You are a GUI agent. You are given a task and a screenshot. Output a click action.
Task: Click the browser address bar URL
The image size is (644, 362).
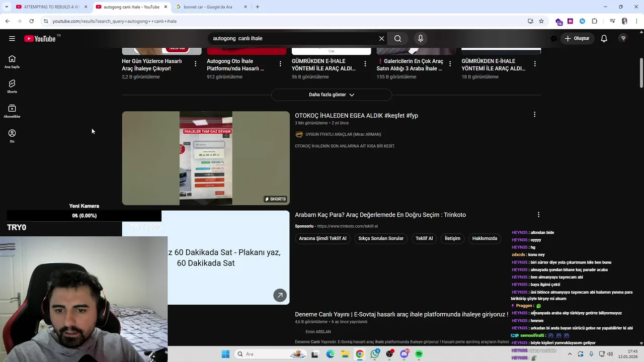point(115,21)
